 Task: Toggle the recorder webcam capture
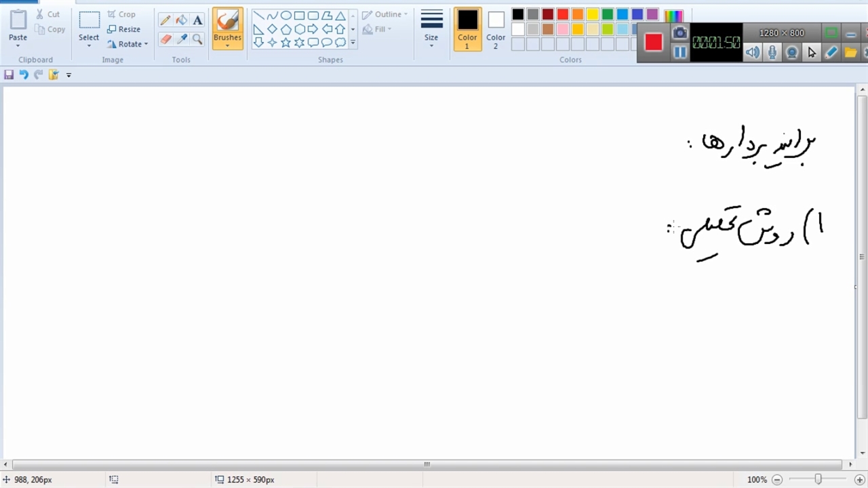click(791, 53)
